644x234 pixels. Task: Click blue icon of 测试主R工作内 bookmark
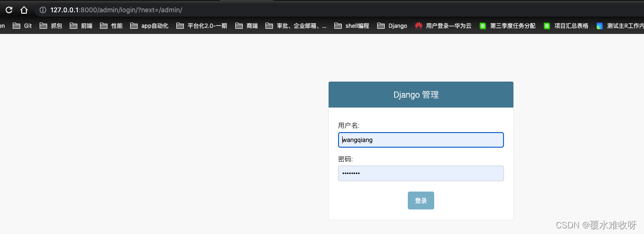coord(600,26)
